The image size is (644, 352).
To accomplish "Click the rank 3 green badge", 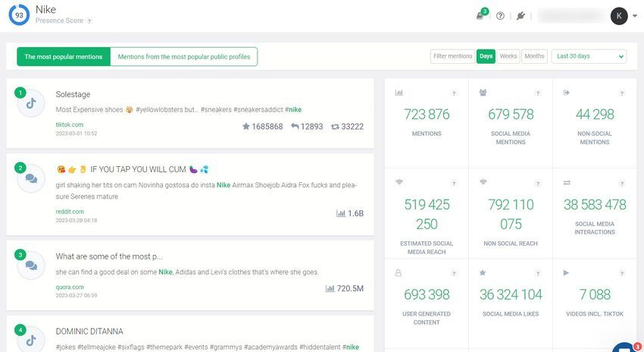I will tap(20, 255).
